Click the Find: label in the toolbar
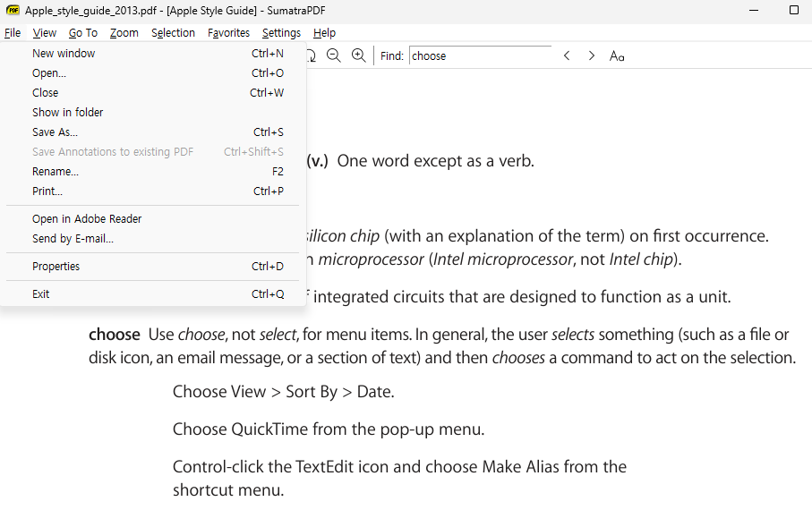The height and width of the screenshot is (510, 812). pyautogui.click(x=392, y=55)
